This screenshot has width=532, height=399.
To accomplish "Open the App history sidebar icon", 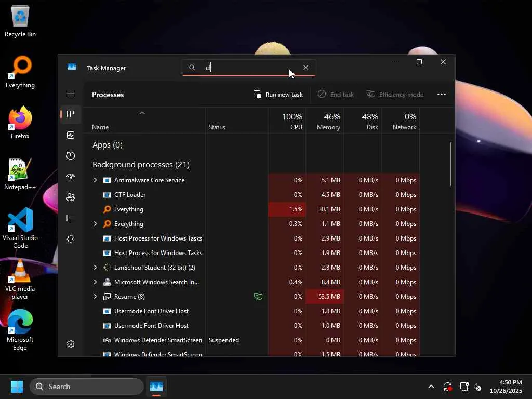I will point(71,156).
